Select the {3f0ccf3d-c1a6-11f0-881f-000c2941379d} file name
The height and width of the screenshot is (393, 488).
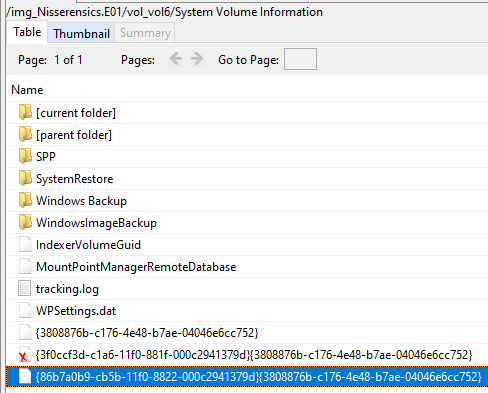tap(254, 355)
